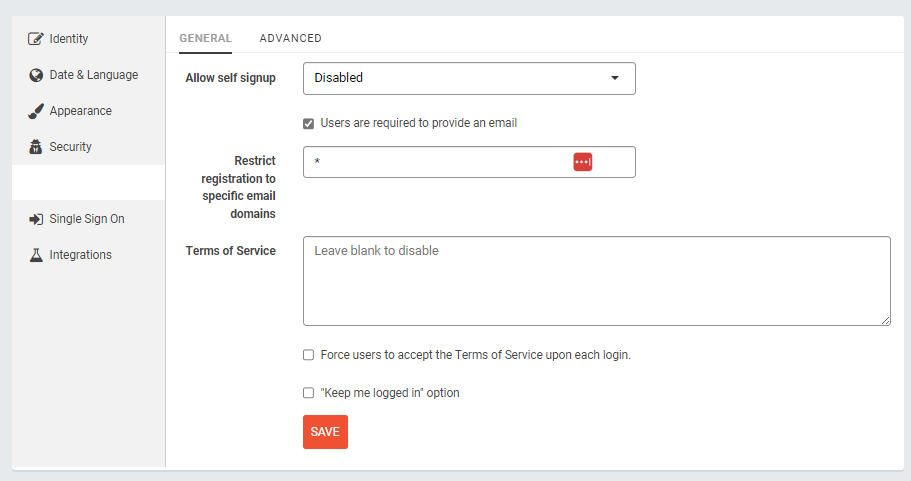Screen dimensions: 911x481
Task: Click the Single Sign On arrow icon
Action: [x=36, y=219]
